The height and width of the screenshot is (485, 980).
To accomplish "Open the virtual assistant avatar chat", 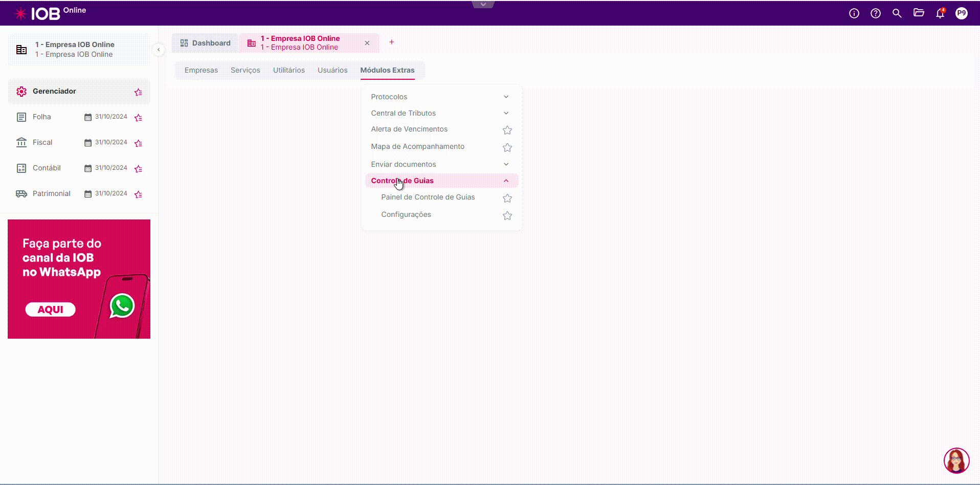I will [956, 460].
